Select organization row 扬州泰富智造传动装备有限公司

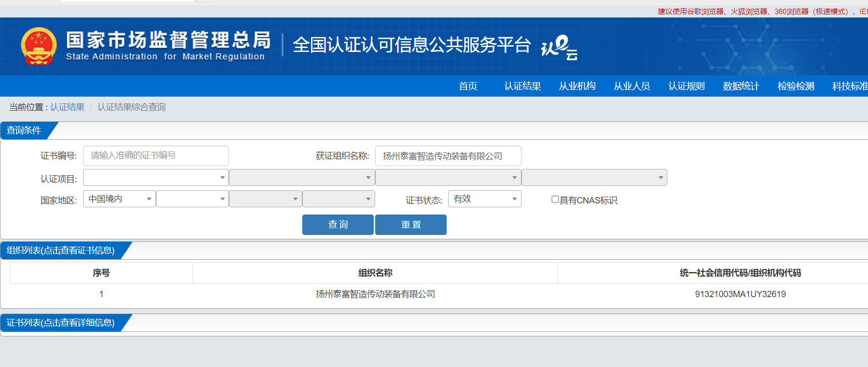pos(375,294)
